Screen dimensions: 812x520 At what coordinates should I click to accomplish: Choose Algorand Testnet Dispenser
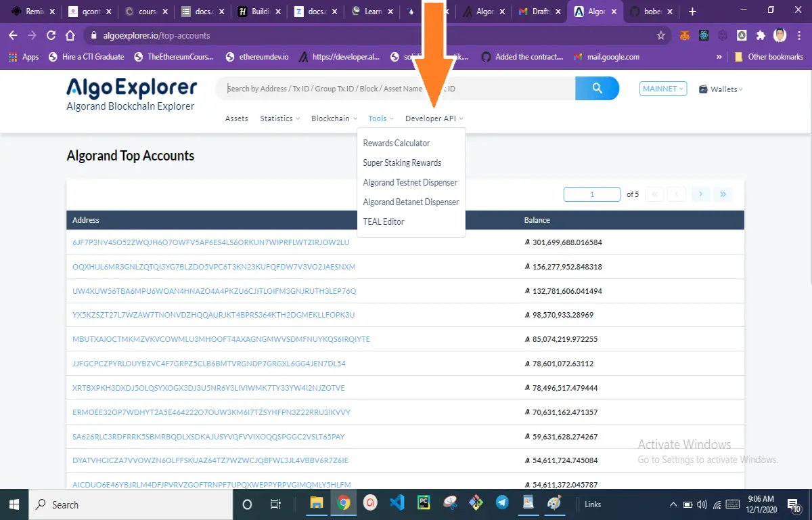pyautogui.click(x=410, y=182)
